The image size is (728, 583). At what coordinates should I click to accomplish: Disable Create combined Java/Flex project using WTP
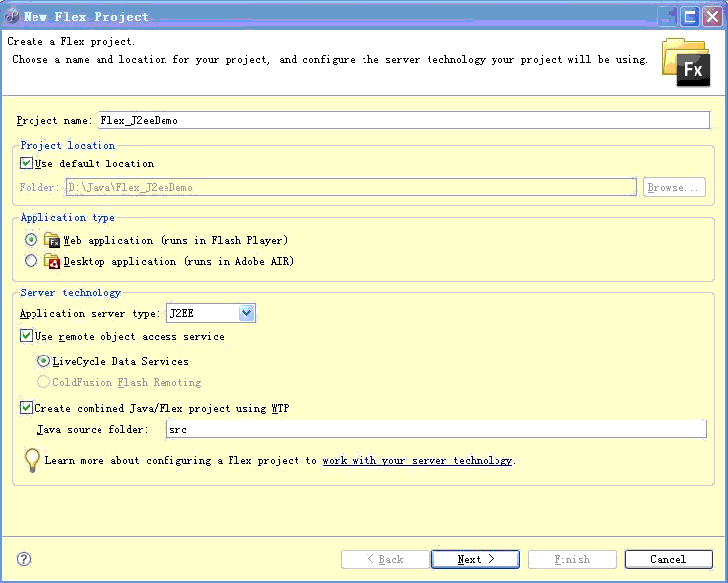(x=26, y=408)
